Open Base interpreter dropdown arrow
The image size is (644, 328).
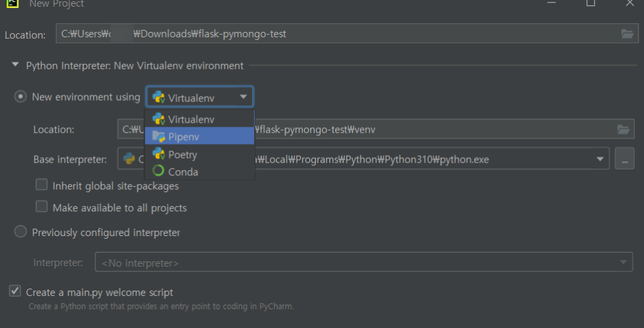point(600,159)
